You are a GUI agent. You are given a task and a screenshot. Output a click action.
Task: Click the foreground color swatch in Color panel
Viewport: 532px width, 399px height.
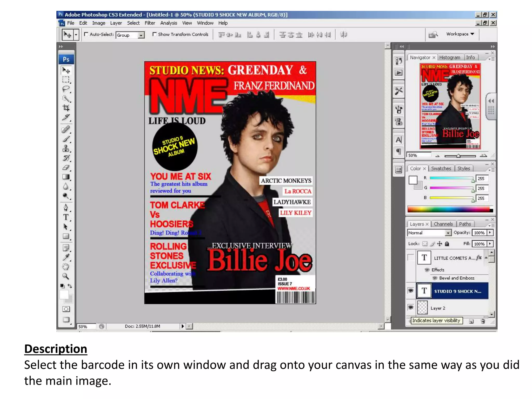pos(413,180)
